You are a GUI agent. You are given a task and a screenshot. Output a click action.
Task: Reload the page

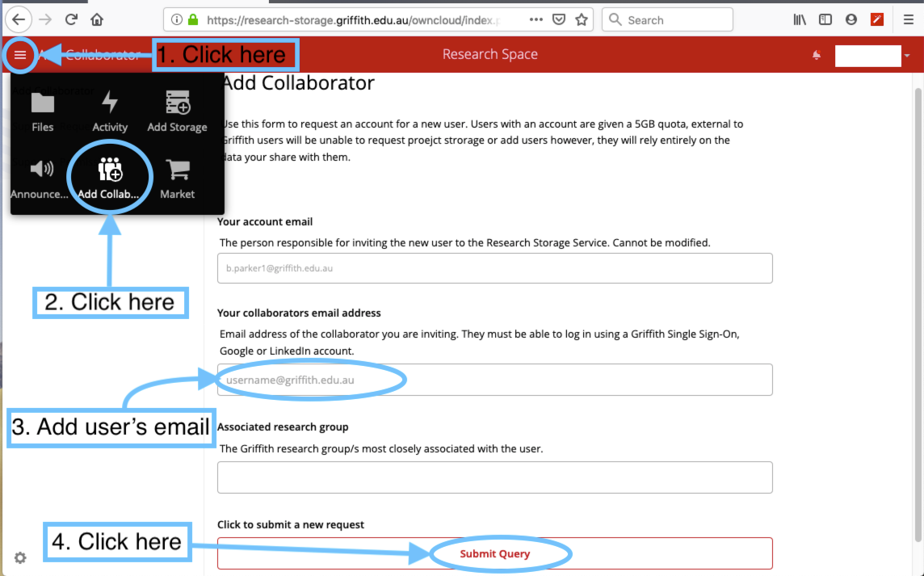71,19
